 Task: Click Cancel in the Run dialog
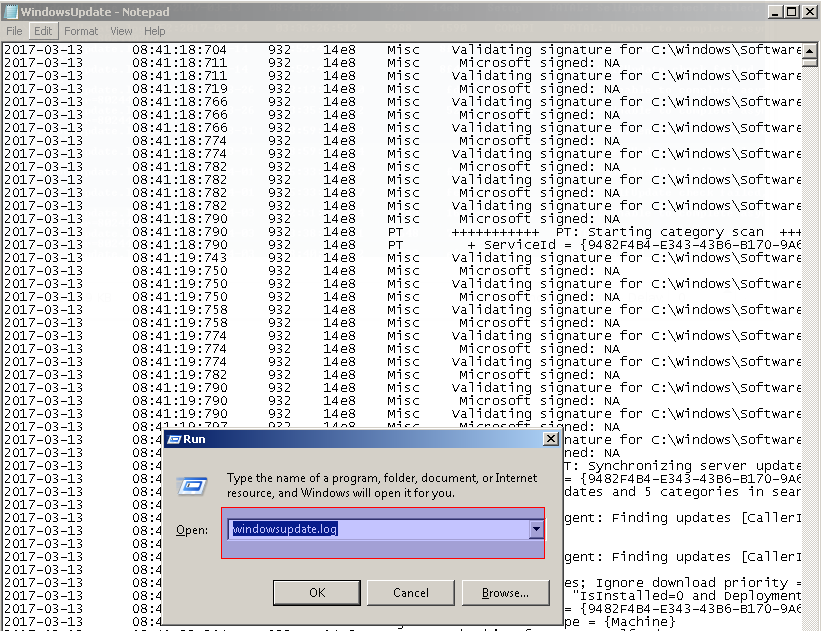(410, 592)
